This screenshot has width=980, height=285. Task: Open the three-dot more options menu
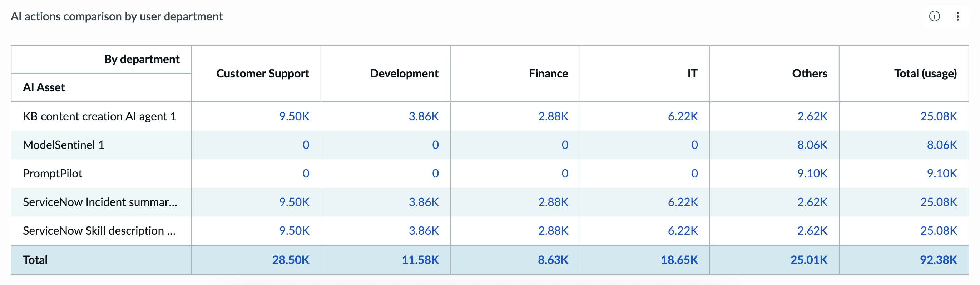(x=957, y=16)
